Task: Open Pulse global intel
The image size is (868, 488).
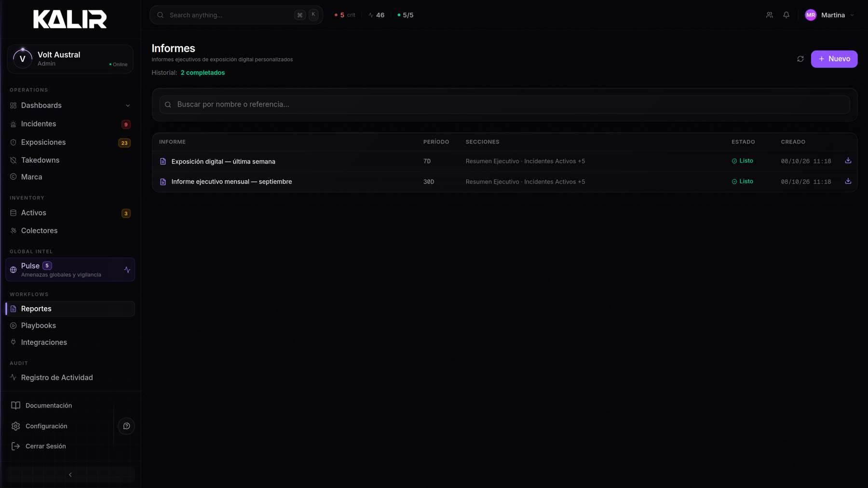Action: coord(70,270)
